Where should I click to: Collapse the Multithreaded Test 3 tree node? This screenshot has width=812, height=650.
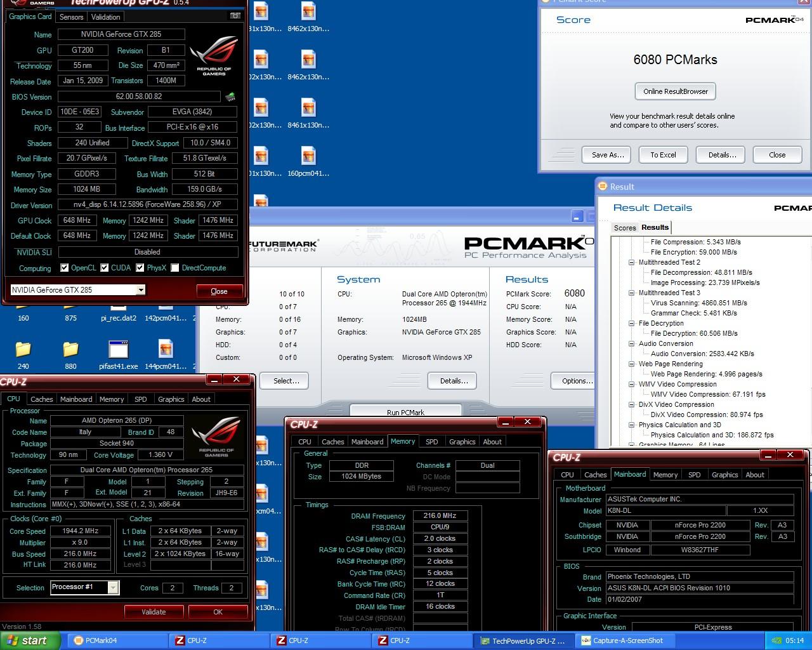[631, 293]
